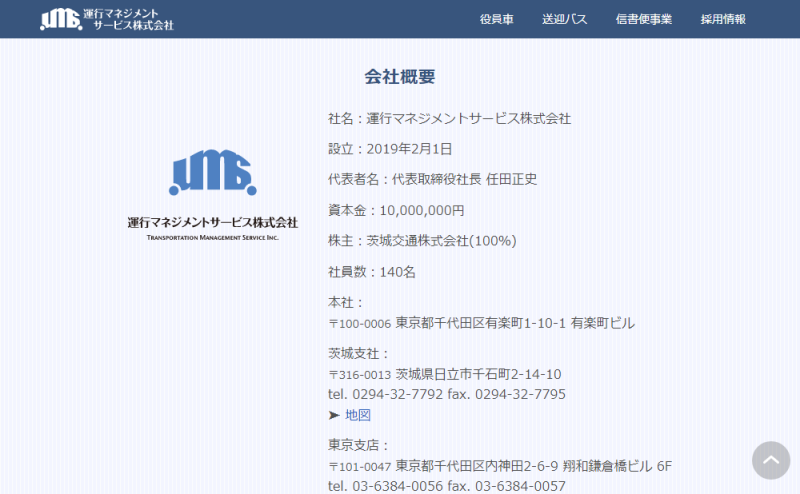
Task: Select the 〒316-0013 日立市千石町 address
Action: [445, 375]
